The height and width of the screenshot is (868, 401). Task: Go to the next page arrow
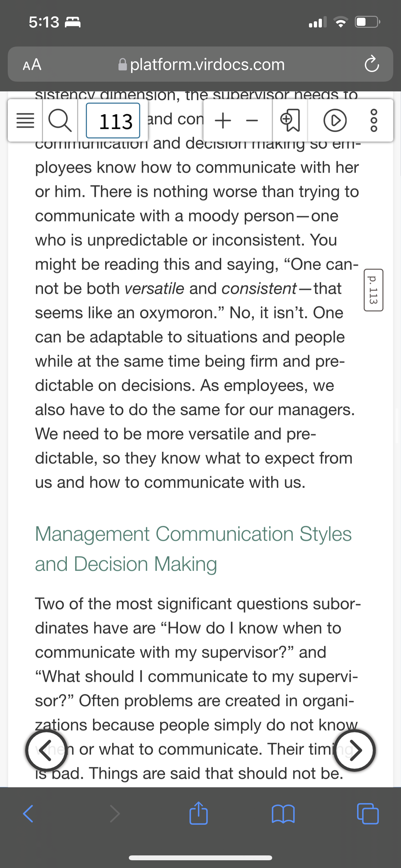355,750
